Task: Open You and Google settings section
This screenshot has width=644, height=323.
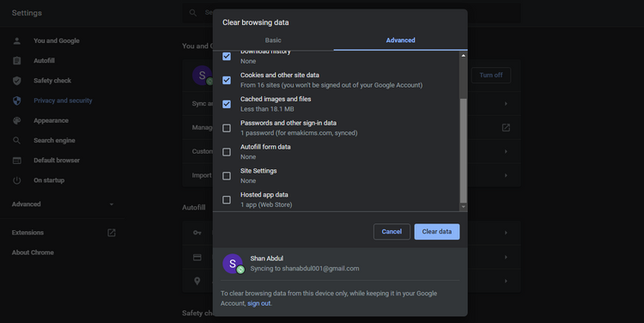Action: (x=57, y=40)
